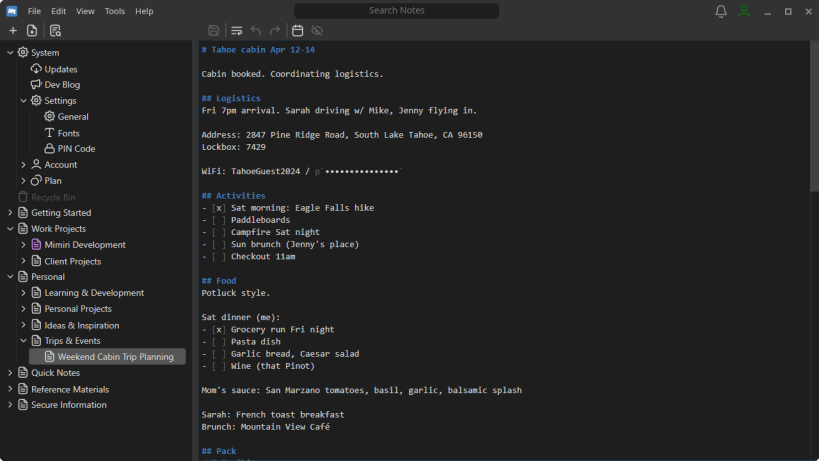
Task: Click the Dev Blog megaphone icon
Action: click(x=36, y=84)
